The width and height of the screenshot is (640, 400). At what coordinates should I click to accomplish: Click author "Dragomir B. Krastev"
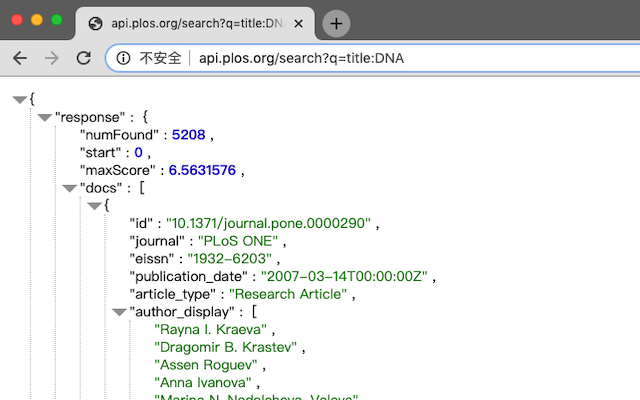pyautogui.click(x=226, y=347)
